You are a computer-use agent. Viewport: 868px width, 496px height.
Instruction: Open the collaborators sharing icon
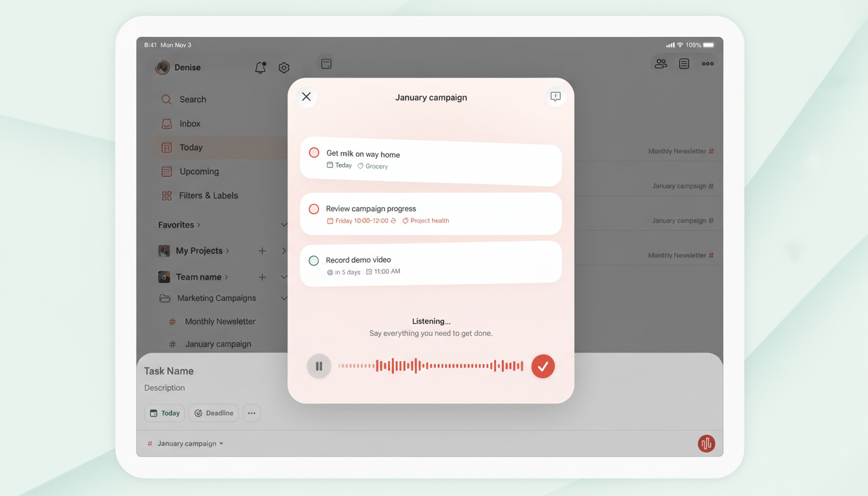[660, 63]
